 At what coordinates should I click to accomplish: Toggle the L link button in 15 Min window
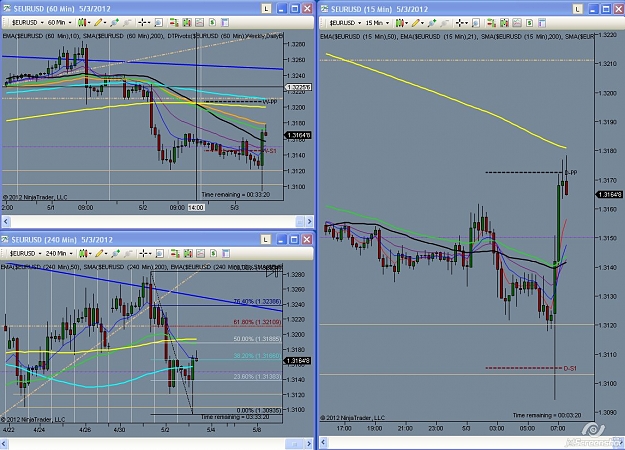click(578, 9)
